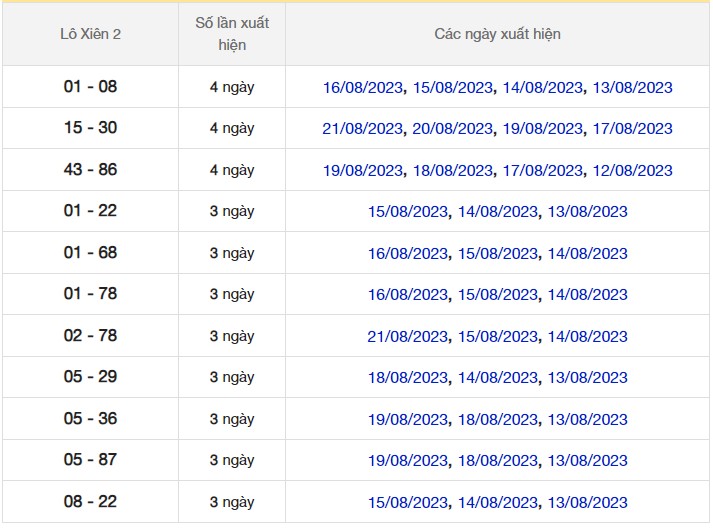Viewport: 713px width, 528px height.
Task: Open the 16/08/2023 link in the 01 - 08 row
Action: click(363, 88)
